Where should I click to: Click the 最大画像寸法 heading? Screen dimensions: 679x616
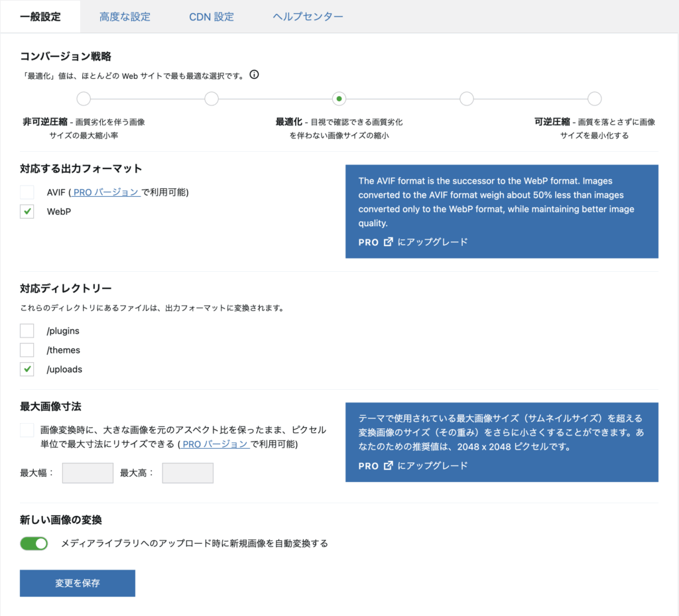(50, 406)
